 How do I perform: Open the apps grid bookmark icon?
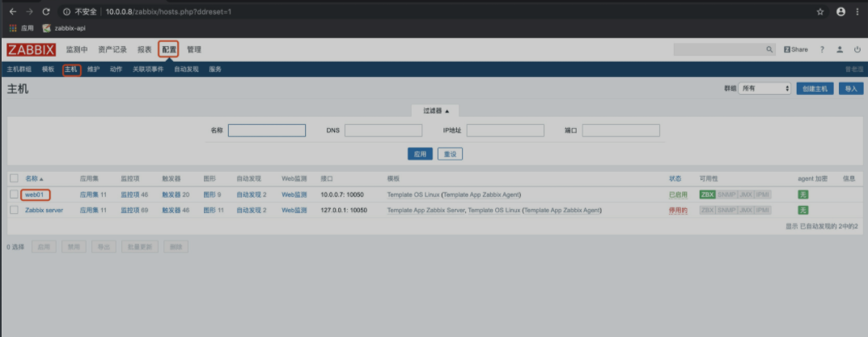tap(13, 28)
